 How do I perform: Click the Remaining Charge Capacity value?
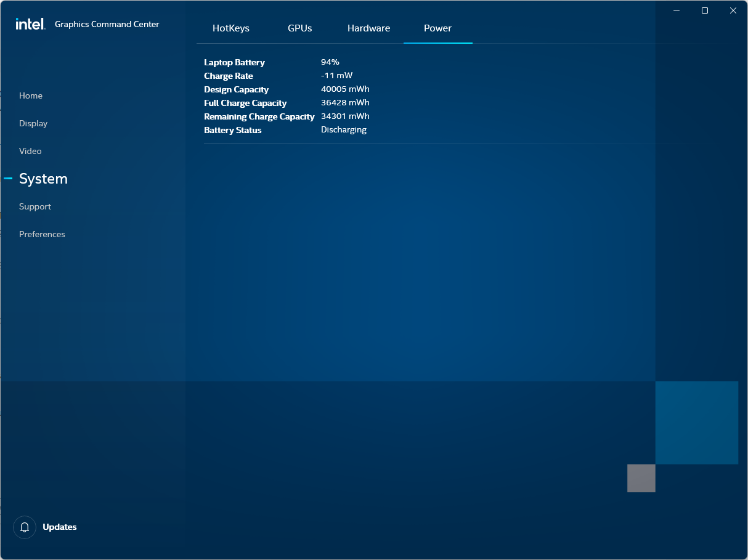[345, 116]
